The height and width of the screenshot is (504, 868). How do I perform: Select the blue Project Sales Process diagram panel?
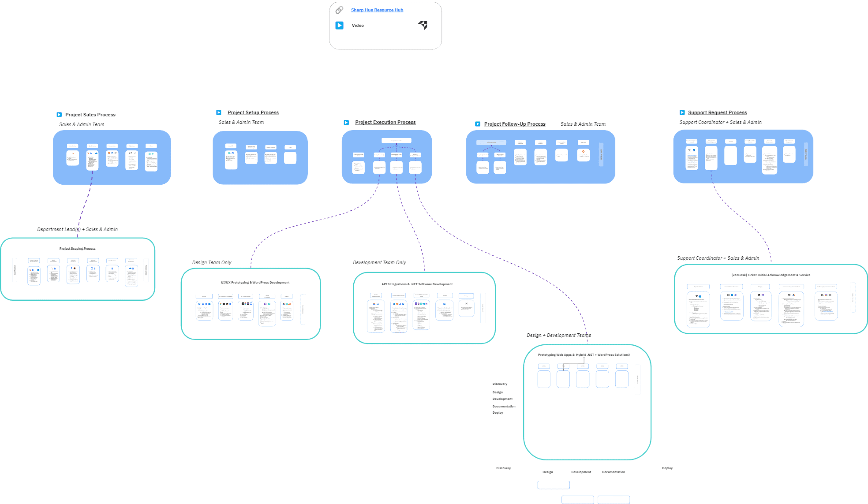pos(112,157)
